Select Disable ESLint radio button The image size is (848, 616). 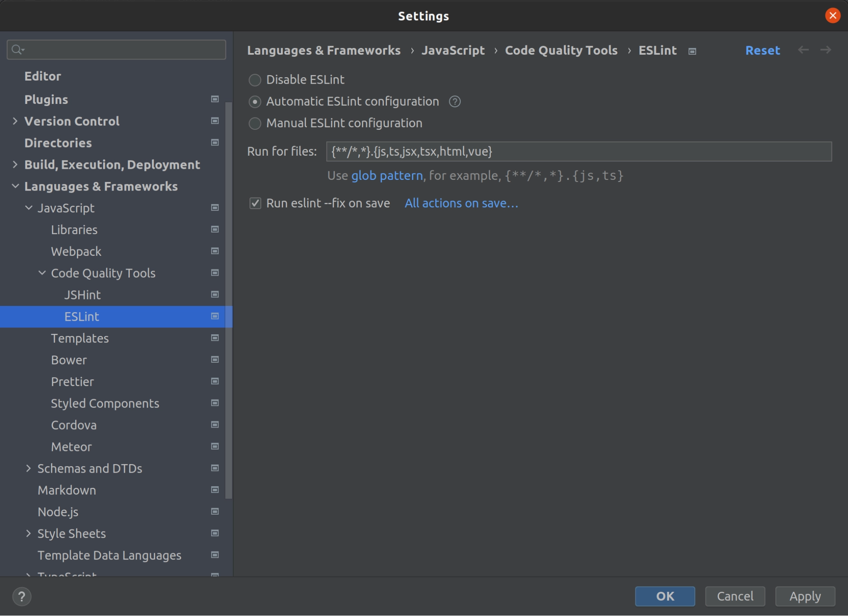255,79
